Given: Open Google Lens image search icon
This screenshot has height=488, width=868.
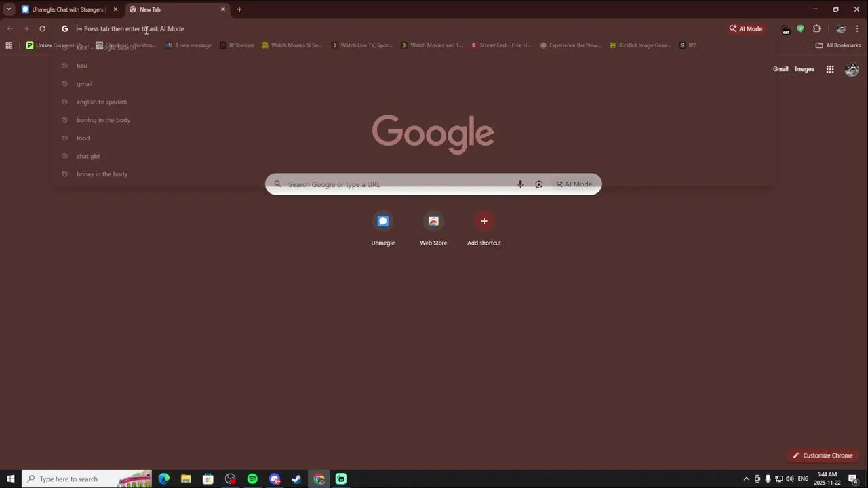Looking at the screenshot, I should pos(538,184).
